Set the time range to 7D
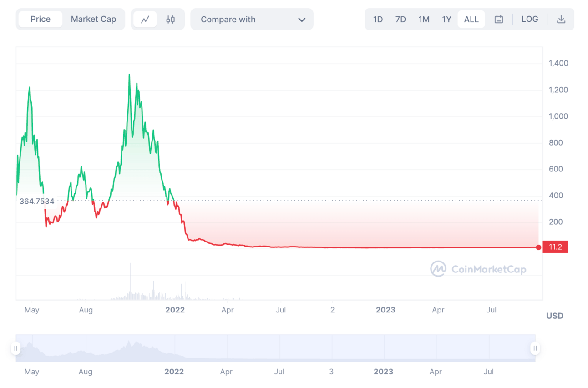The width and height of the screenshot is (588, 388). pos(400,20)
